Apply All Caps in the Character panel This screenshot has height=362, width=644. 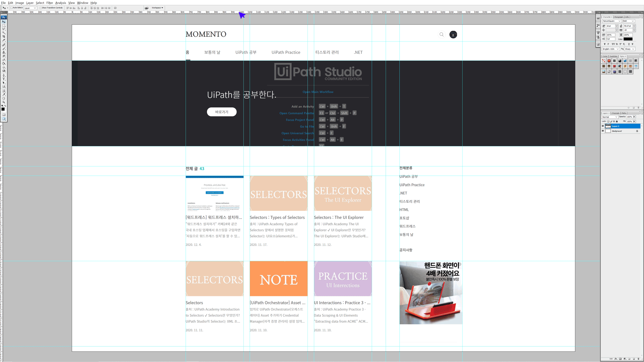click(x=613, y=44)
